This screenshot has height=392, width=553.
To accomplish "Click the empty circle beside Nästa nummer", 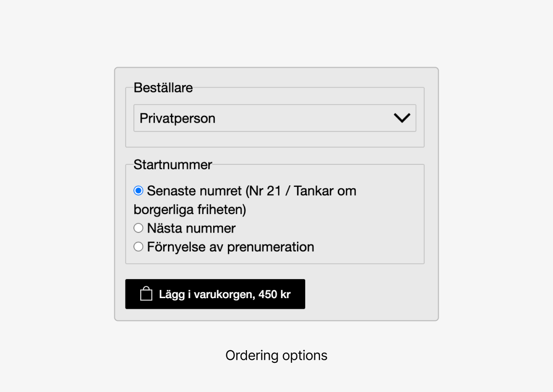I will 138,228.
